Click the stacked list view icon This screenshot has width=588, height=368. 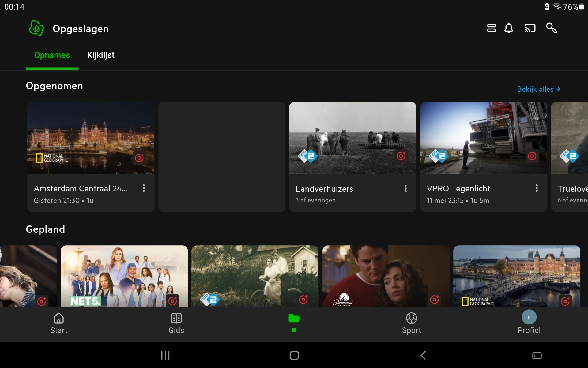click(x=491, y=28)
